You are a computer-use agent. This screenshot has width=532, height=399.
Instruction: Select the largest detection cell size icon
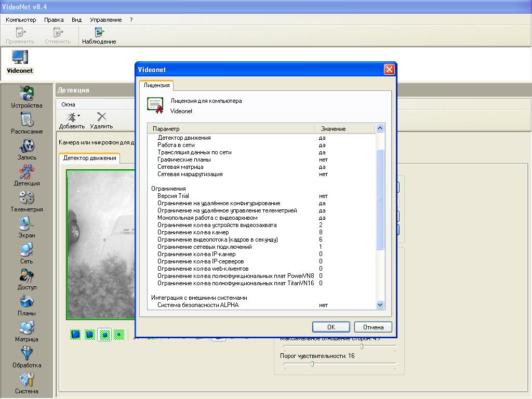tap(75, 335)
